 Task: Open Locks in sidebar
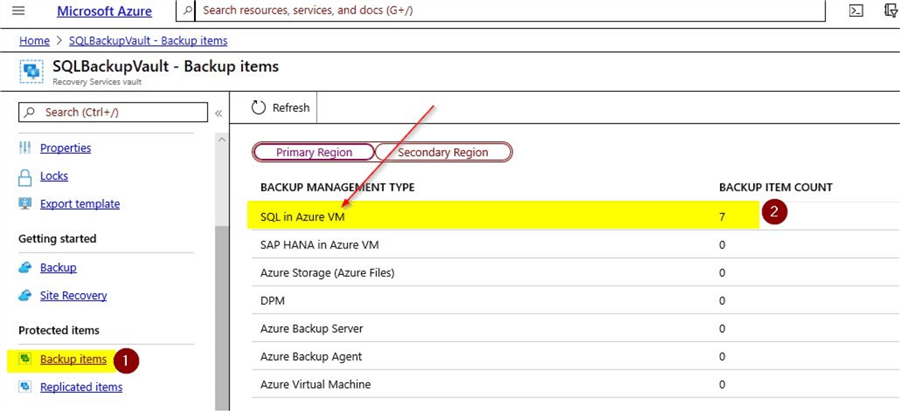tap(54, 176)
